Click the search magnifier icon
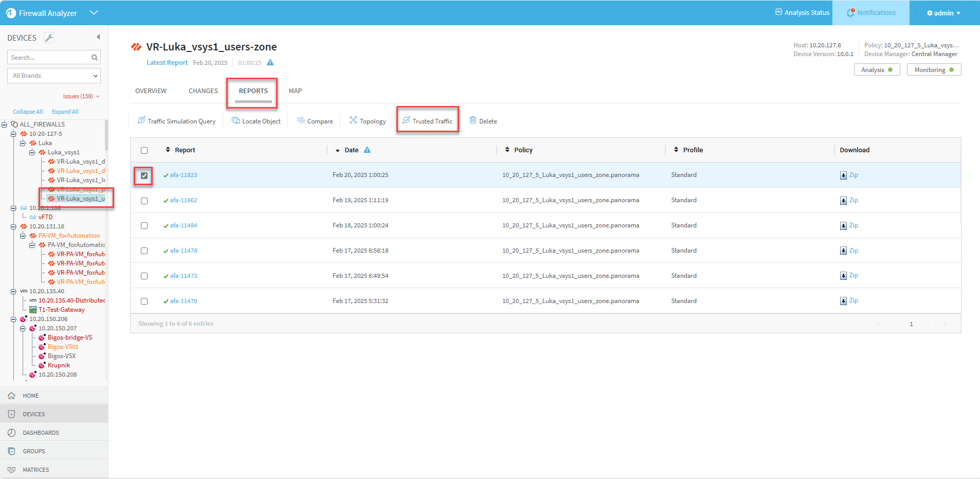The width and height of the screenshot is (980, 479). point(95,58)
